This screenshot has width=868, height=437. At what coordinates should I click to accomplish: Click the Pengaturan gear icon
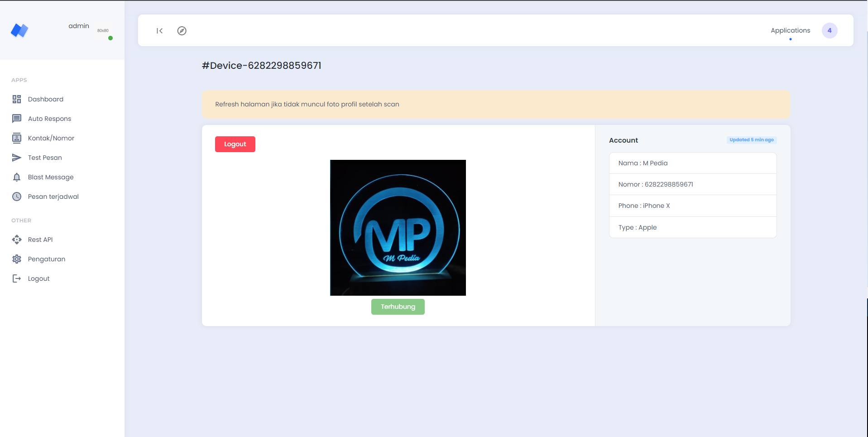point(17,259)
